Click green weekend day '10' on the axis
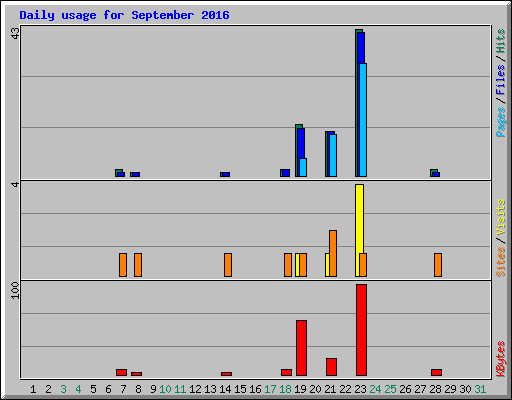Screen dimensions: 512x400 (x=165, y=389)
